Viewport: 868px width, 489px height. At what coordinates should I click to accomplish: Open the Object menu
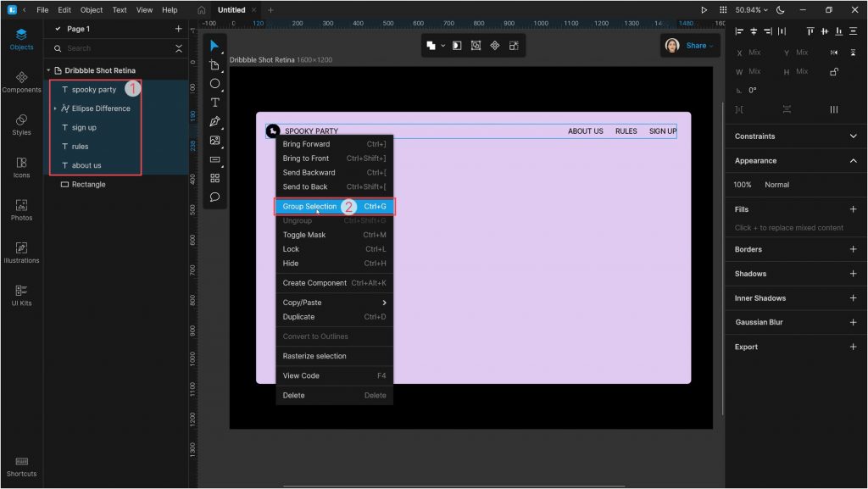pos(92,10)
